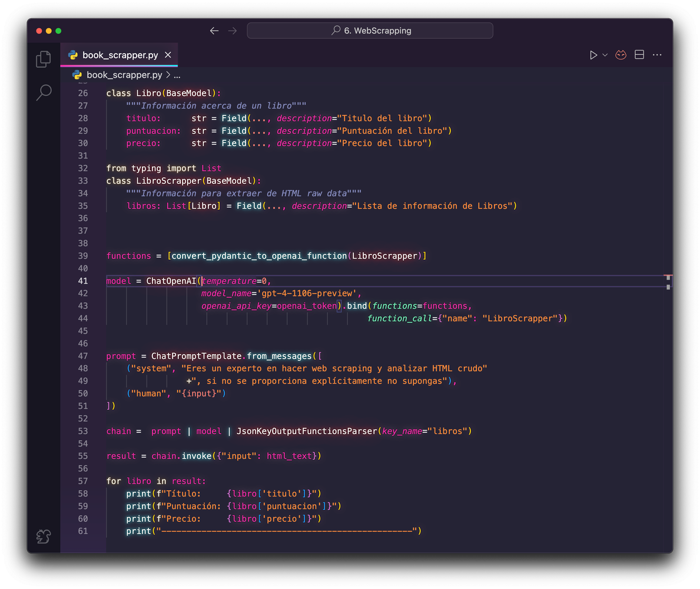Open the run options dropdown chevron

pos(604,54)
